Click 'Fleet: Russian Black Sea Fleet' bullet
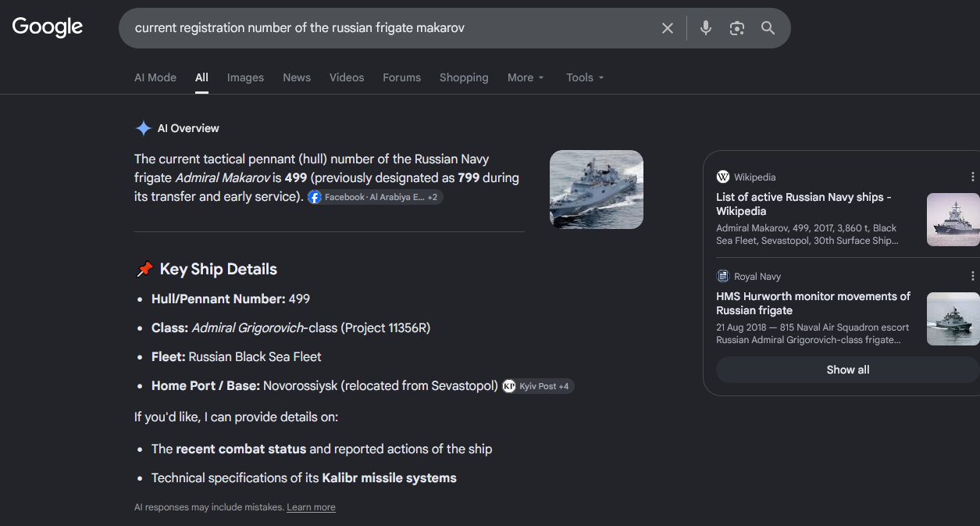980x526 pixels. 237,356
